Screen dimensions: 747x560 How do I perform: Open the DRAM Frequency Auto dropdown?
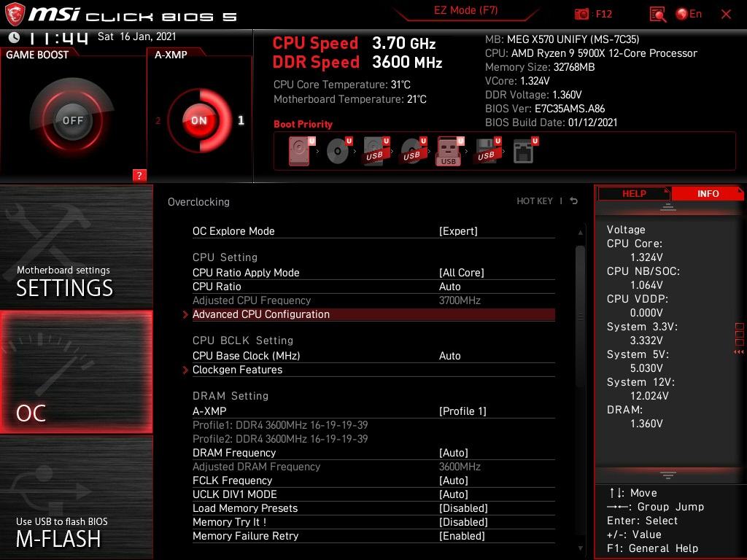coord(373,452)
